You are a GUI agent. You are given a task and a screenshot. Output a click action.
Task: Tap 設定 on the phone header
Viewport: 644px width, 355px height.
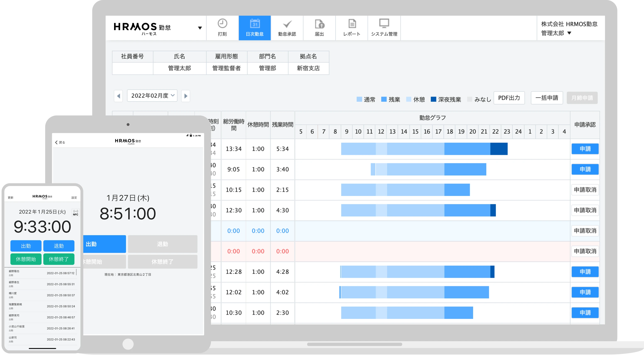tap(74, 198)
